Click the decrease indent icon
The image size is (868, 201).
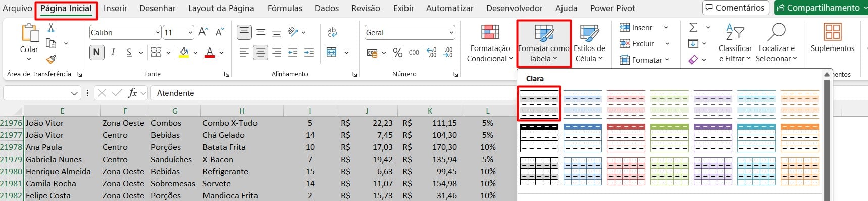tap(293, 52)
